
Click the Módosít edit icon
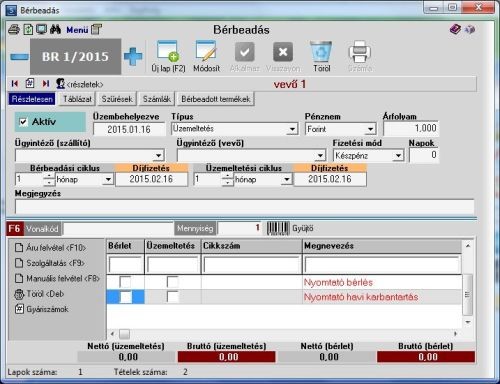click(206, 51)
